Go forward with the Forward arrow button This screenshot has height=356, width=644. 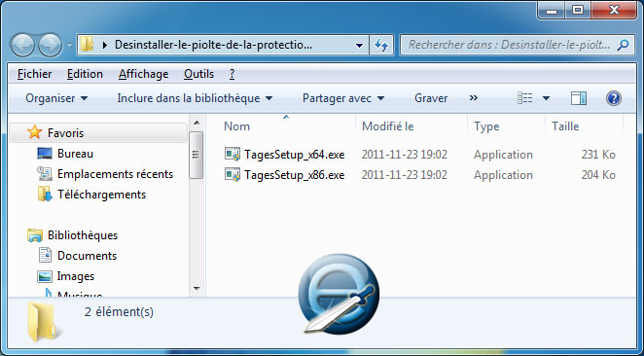(51, 45)
